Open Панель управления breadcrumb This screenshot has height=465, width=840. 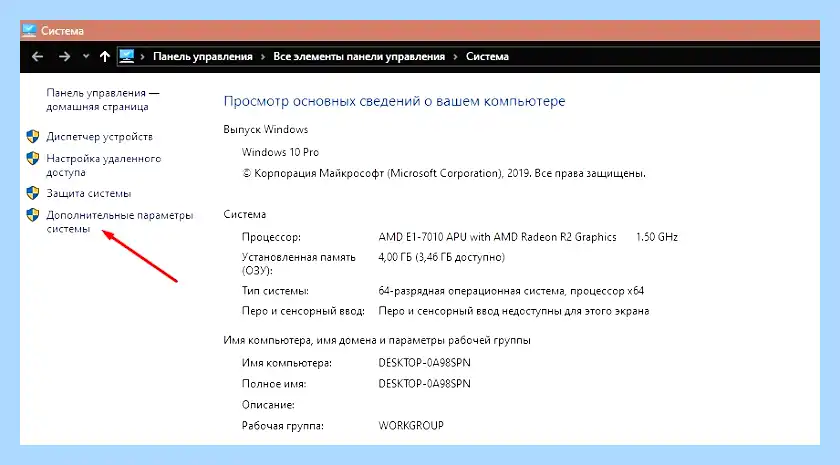(202, 56)
